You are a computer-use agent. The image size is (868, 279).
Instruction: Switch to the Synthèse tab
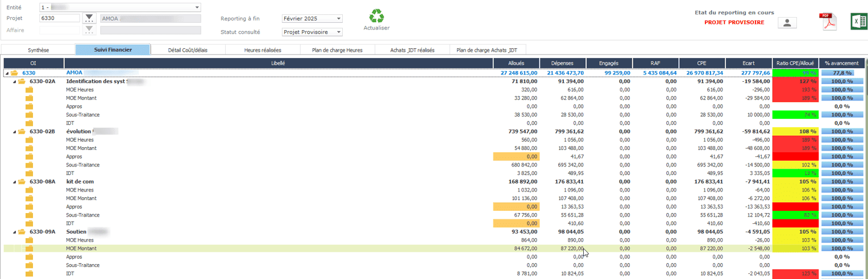point(38,50)
